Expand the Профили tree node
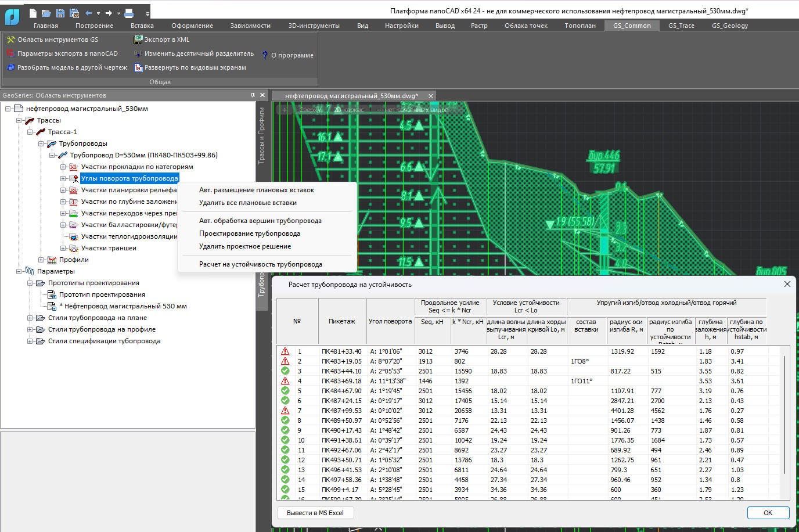Viewport: 799px width, 532px height. 41,260
